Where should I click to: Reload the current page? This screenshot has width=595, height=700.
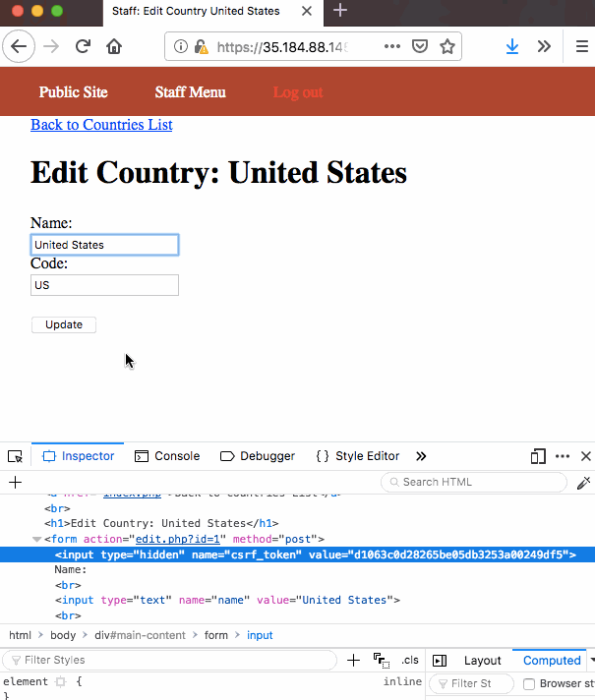point(83,46)
